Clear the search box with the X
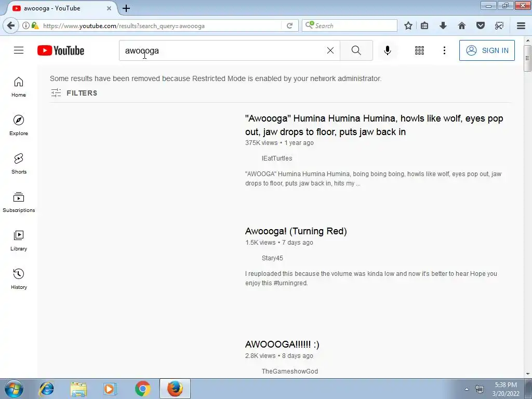This screenshot has width=532, height=399. click(330, 50)
